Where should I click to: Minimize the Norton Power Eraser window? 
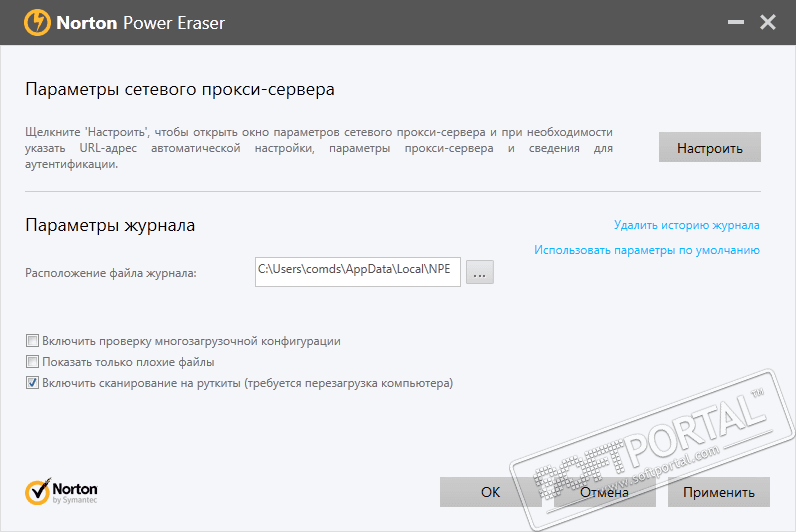click(x=736, y=22)
